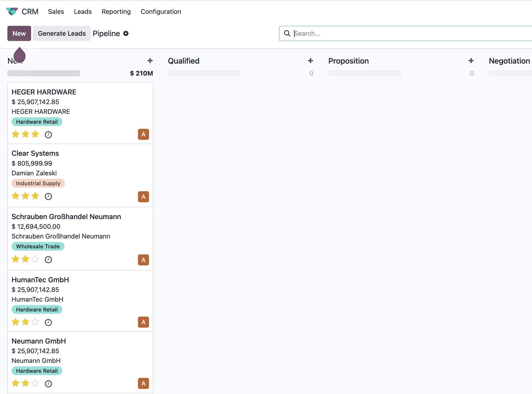This screenshot has width=532, height=394.
Task: Open the Configuration menu
Action: 161,12
